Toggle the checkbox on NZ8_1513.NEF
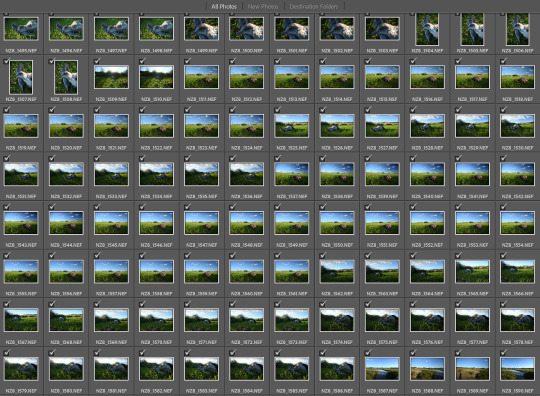 coord(278,61)
